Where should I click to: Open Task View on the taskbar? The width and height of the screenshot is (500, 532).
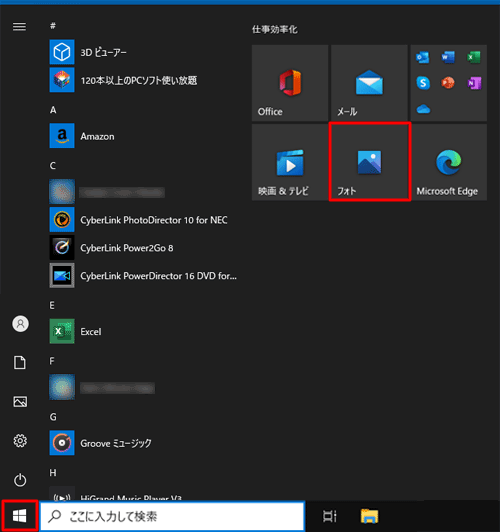[329, 516]
